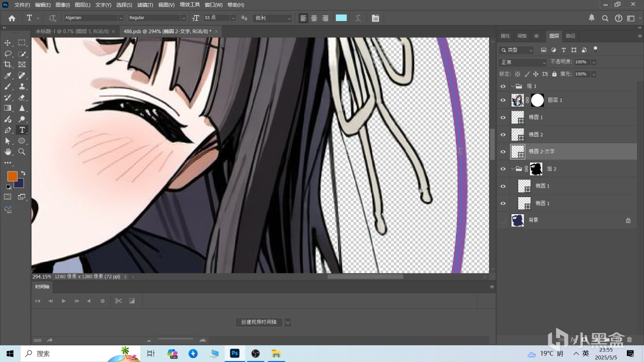644x362 pixels.
Task: Lock all layer attributes with padlock
Action: pos(554,74)
